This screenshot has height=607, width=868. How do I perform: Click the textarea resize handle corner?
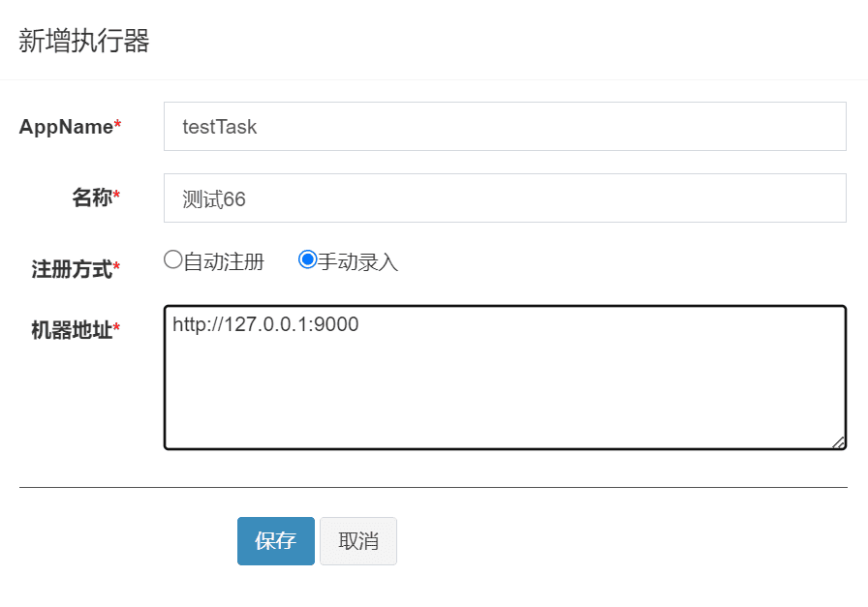838,441
